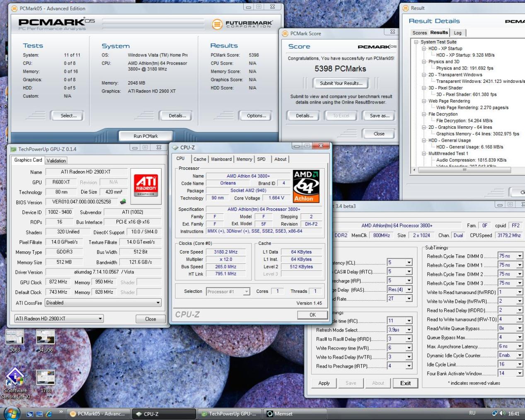Viewport: 525px width, 420px height.
Task: Switch to SPD tab in CPU-Z
Action: [261, 159]
